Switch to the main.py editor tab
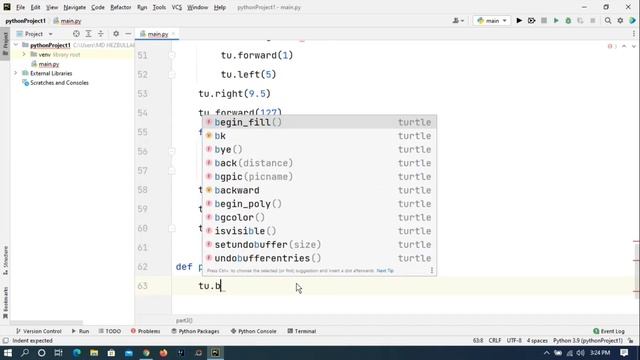 click(158, 34)
